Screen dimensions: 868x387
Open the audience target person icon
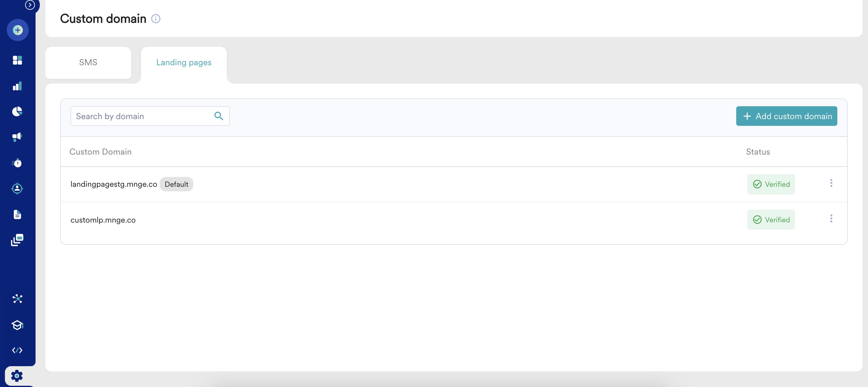pyautogui.click(x=17, y=189)
